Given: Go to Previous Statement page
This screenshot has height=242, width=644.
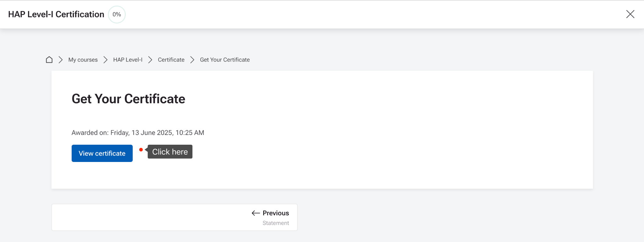Looking at the screenshot, I should coord(175,217).
